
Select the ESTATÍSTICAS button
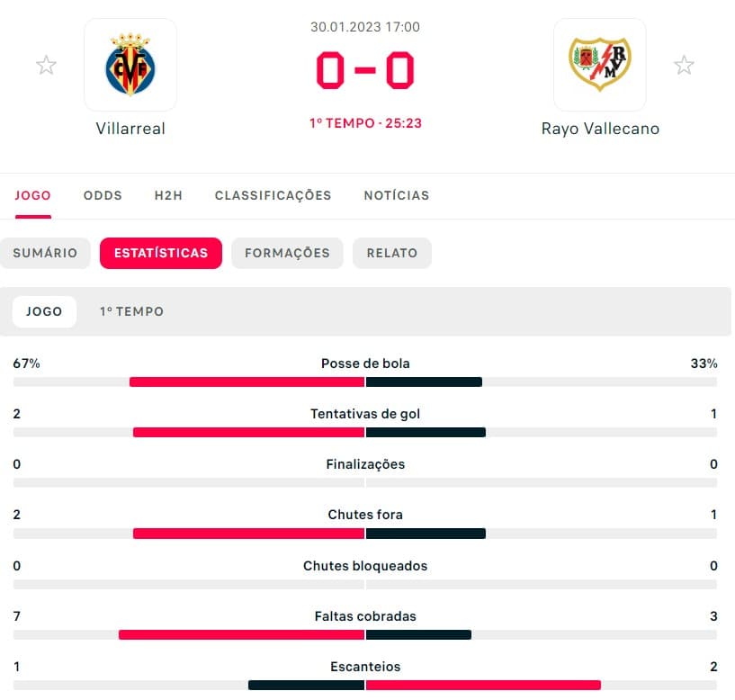pos(161,253)
